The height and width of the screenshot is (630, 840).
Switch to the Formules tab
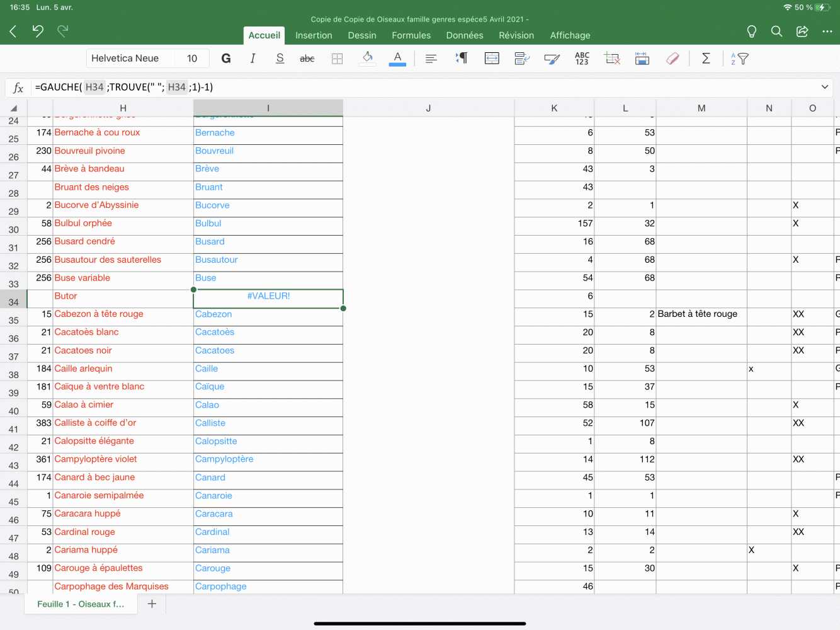pos(411,35)
